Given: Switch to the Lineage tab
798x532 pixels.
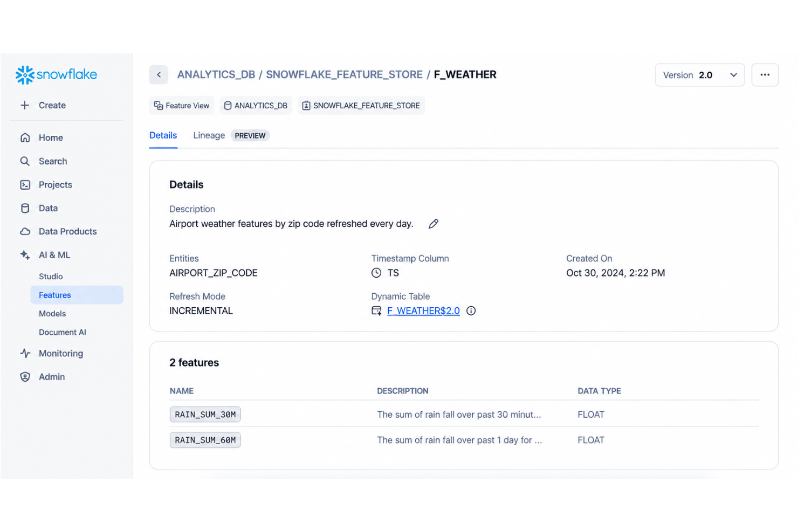Looking at the screenshot, I should 209,135.
